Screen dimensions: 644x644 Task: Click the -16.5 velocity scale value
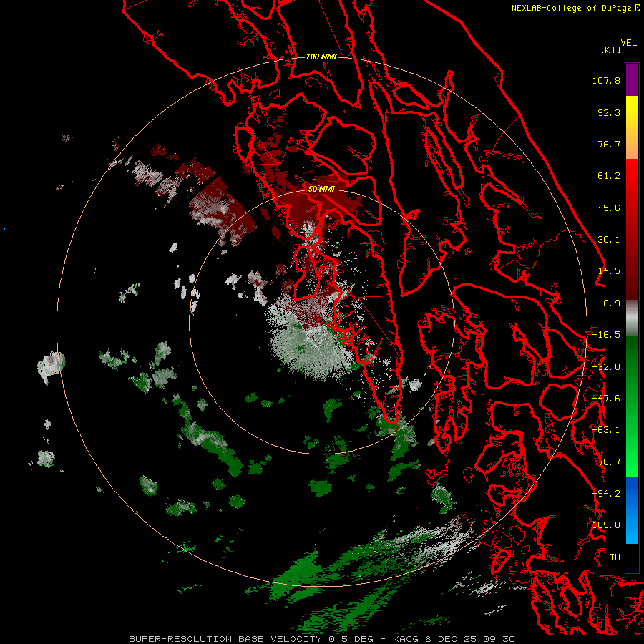[606, 335]
